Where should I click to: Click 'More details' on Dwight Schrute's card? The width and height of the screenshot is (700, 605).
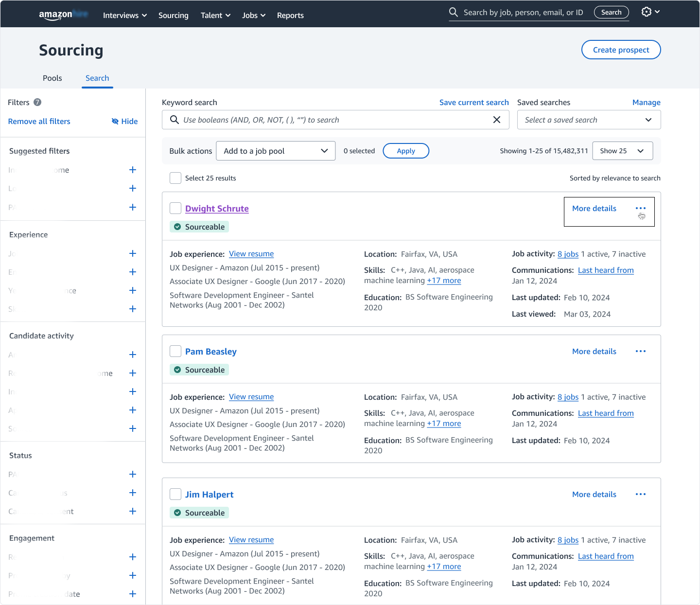594,208
